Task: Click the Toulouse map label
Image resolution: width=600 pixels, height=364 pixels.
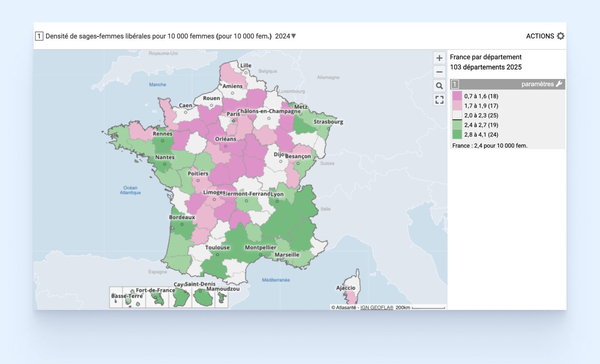Action: (x=217, y=248)
